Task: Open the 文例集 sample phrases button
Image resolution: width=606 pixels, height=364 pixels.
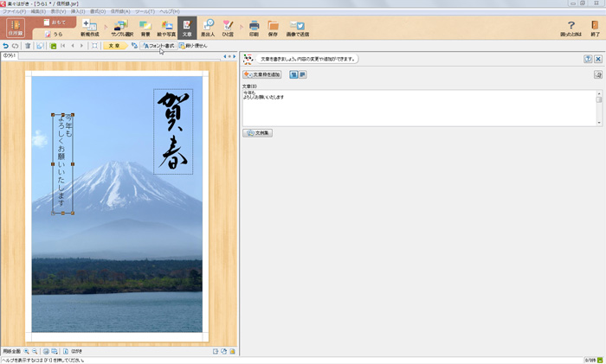Action: point(258,133)
